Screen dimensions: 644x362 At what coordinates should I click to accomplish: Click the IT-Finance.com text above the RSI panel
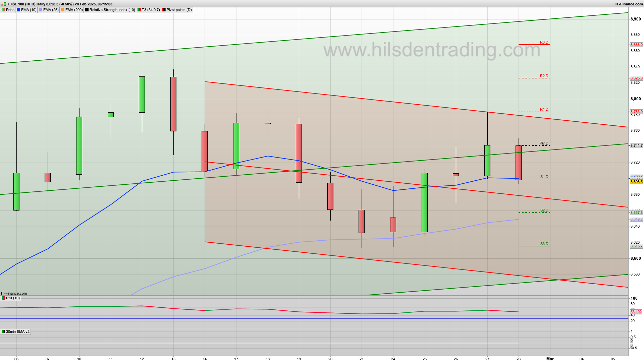click(14, 293)
